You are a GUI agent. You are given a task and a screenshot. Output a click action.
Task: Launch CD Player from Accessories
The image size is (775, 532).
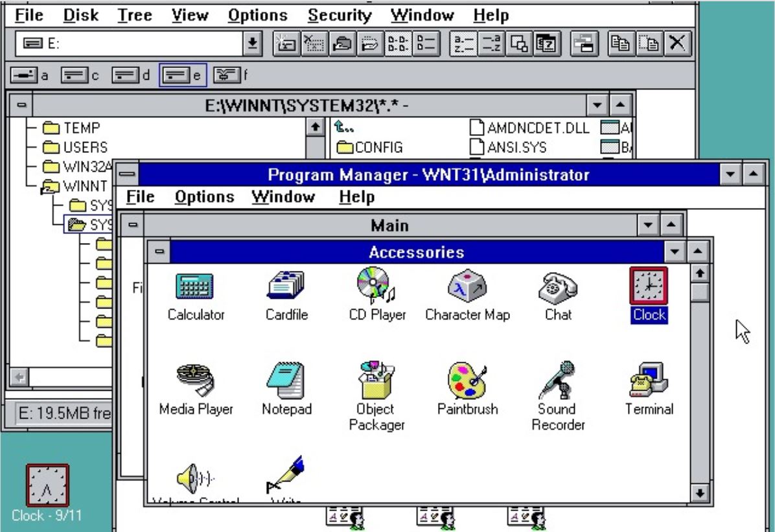[x=376, y=286]
